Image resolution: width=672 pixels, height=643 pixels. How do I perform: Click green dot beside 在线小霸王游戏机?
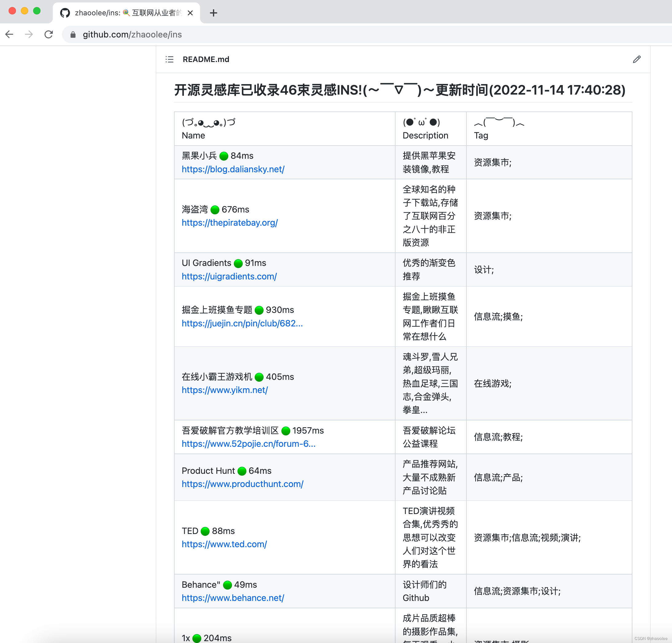point(259,377)
